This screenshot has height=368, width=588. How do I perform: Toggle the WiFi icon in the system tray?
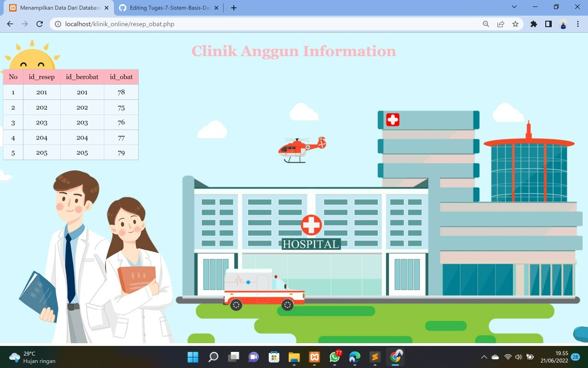click(x=507, y=356)
